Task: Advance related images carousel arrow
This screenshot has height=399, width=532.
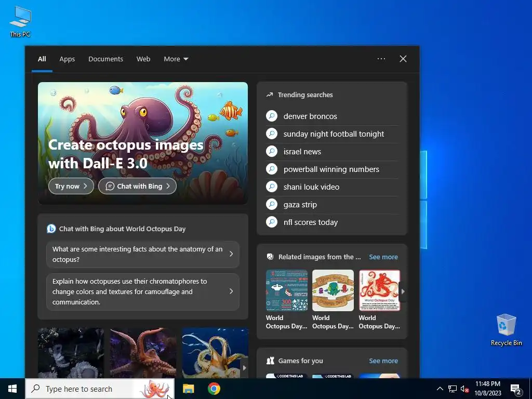Action: click(403, 291)
